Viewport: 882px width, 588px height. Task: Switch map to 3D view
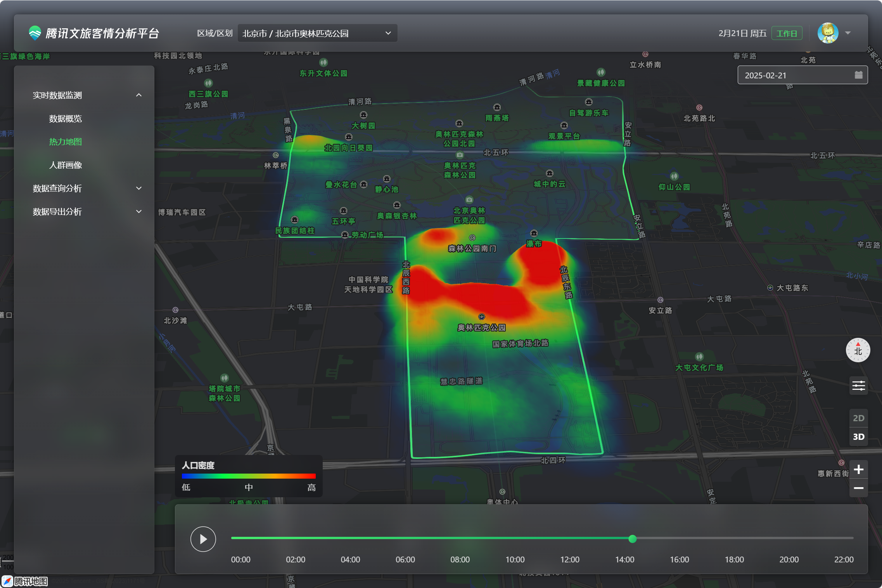[858, 437]
